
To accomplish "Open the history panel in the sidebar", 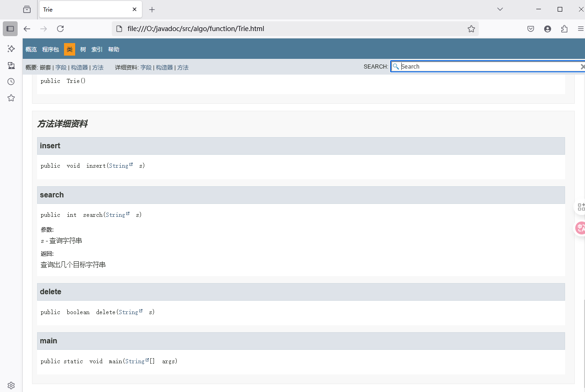I will coord(11,82).
